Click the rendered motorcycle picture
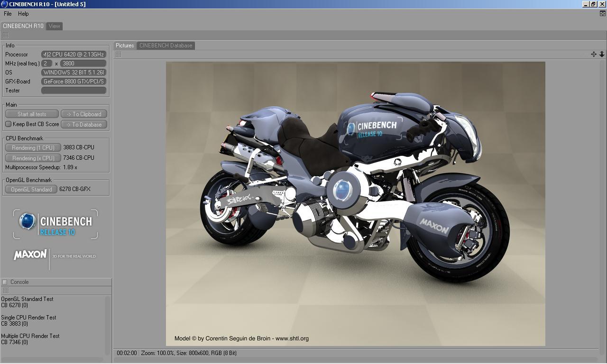Screen dimensions: 607x364 tap(356, 204)
